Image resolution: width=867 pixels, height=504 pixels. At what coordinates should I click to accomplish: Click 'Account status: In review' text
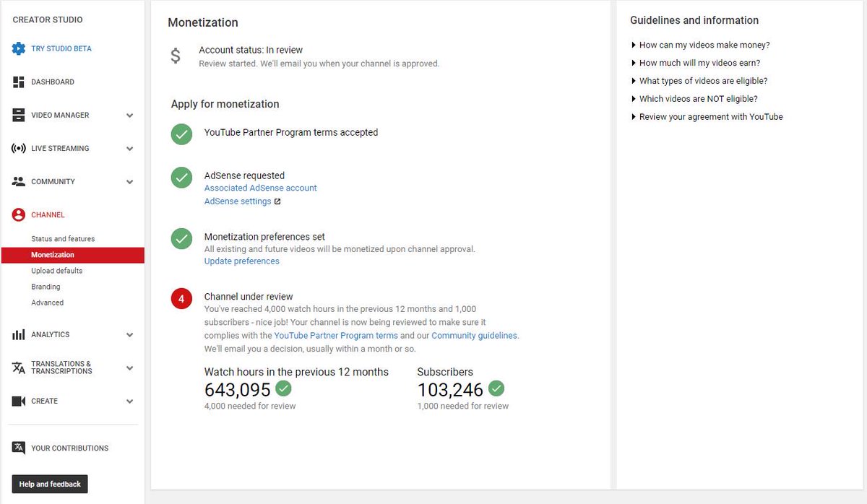251,51
